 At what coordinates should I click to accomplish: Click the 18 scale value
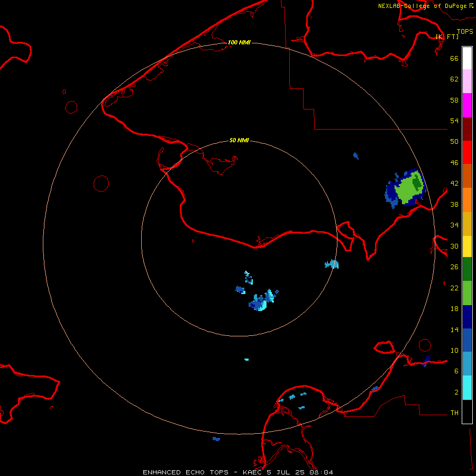click(454, 309)
